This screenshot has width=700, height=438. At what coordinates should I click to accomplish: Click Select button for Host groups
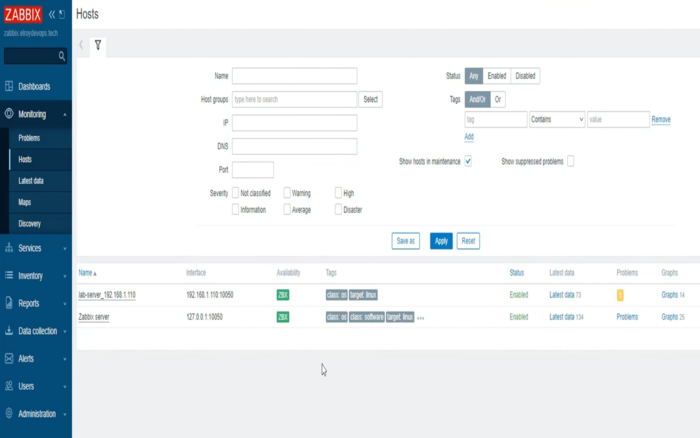point(371,99)
